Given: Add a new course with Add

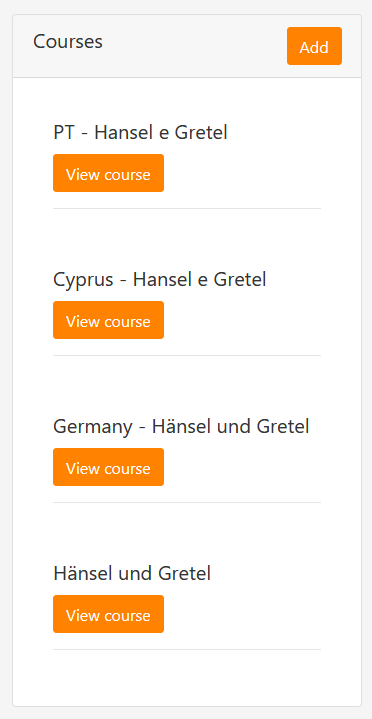Looking at the screenshot, I should pos(314,46).
